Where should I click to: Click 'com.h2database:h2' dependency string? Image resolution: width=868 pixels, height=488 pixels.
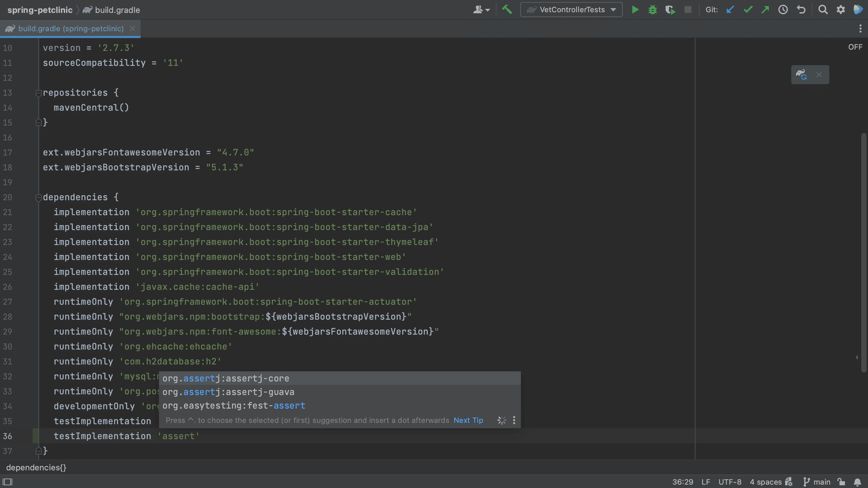point(170,361)
